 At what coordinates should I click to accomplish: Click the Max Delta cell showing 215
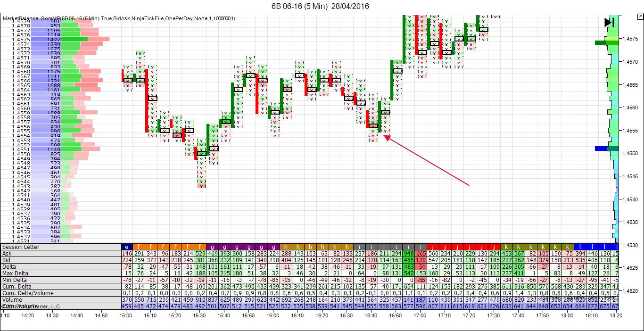[x=225, y=273]
